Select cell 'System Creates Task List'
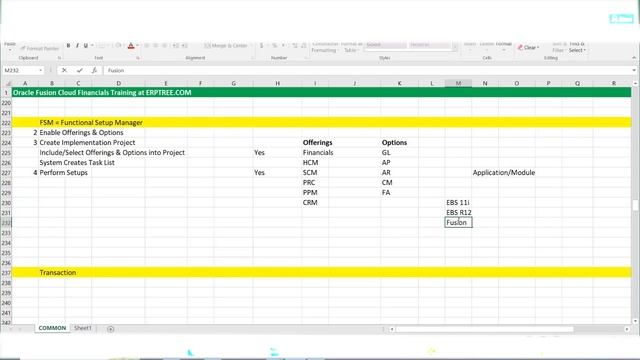This screenshot has width=640, height=360. pos(77,162)
